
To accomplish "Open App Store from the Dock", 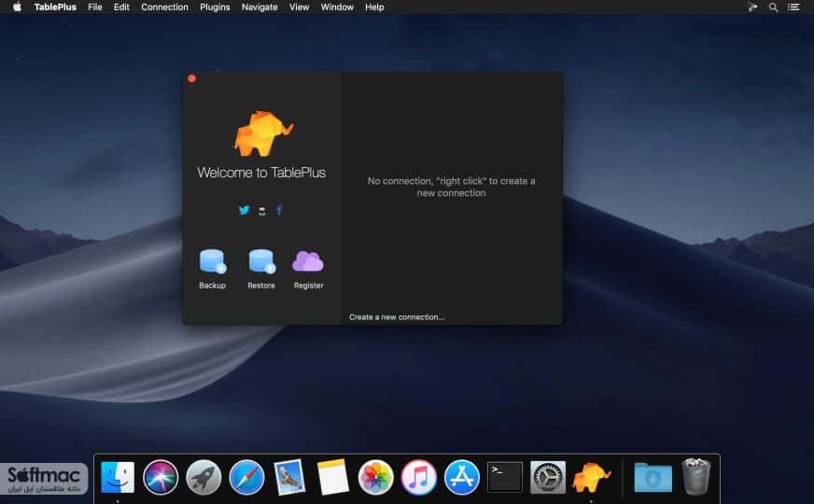I will [461, 477].
